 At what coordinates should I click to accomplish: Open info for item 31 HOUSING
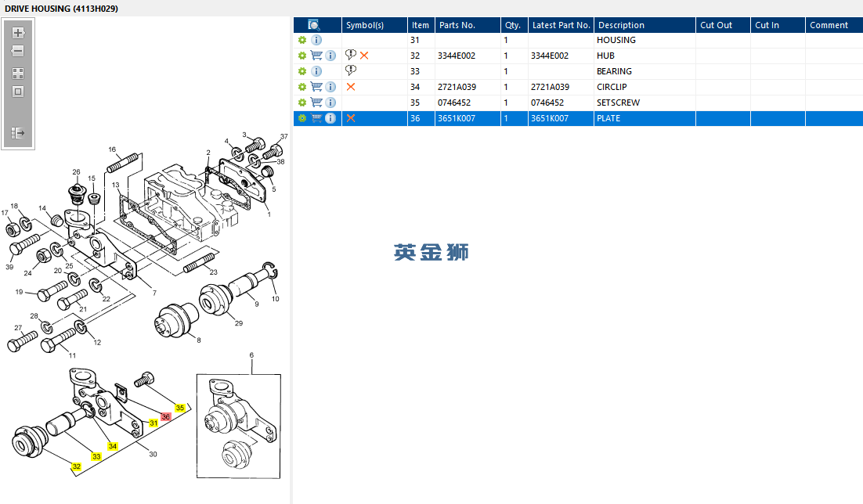[316, 40]
